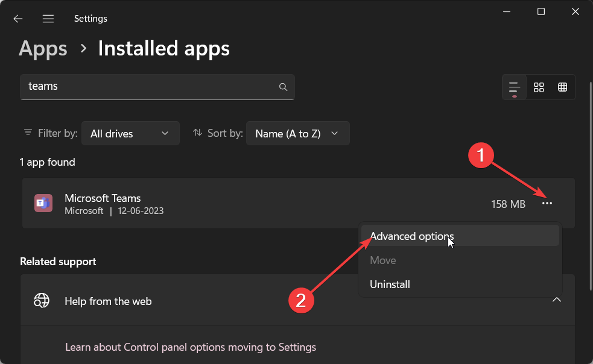
Task: Click the Help from the web globe icon
Action: tap(42, 301)
